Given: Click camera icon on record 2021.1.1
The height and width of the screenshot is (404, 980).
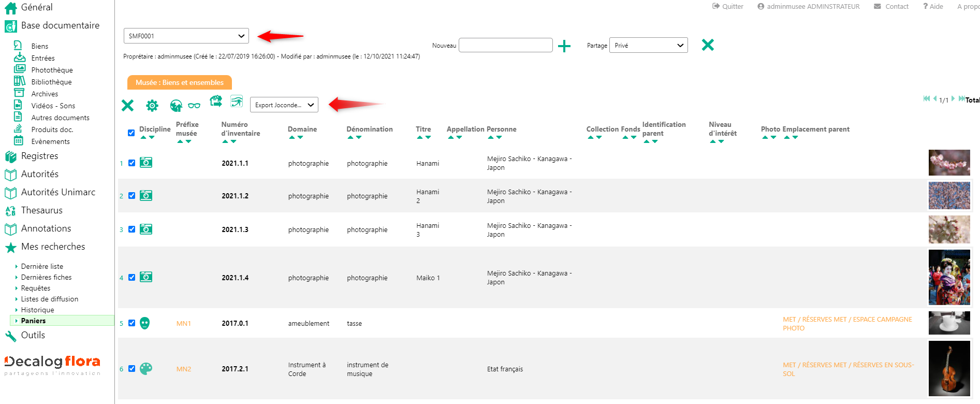Looking at the screenshot, I should pyautogui.click(x=146, y=163).
